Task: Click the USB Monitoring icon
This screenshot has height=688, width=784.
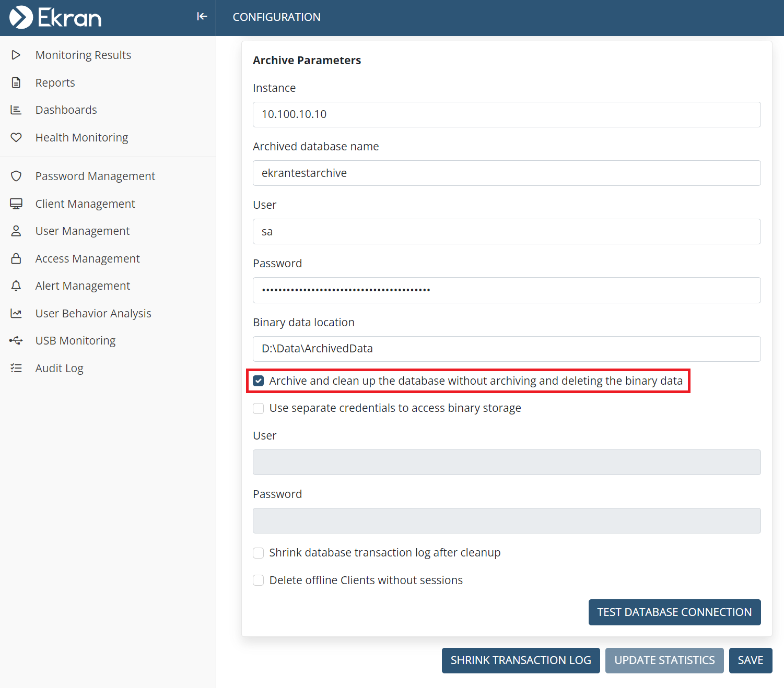Action: [16, 340]
